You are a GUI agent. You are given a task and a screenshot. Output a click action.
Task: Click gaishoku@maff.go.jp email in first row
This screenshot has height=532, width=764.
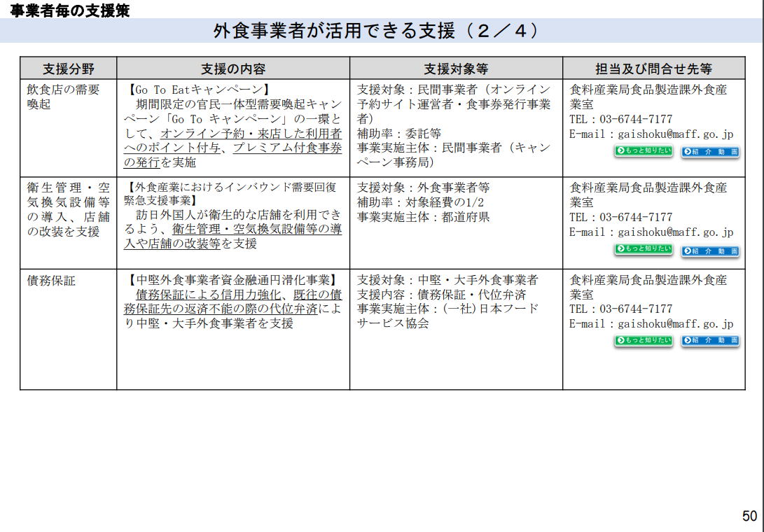[x=675, y=134]
